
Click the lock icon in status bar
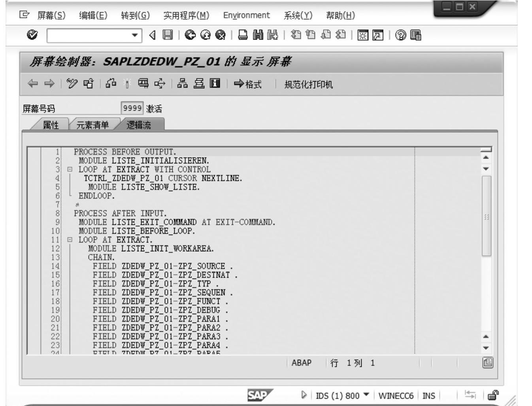click(493, 395)
